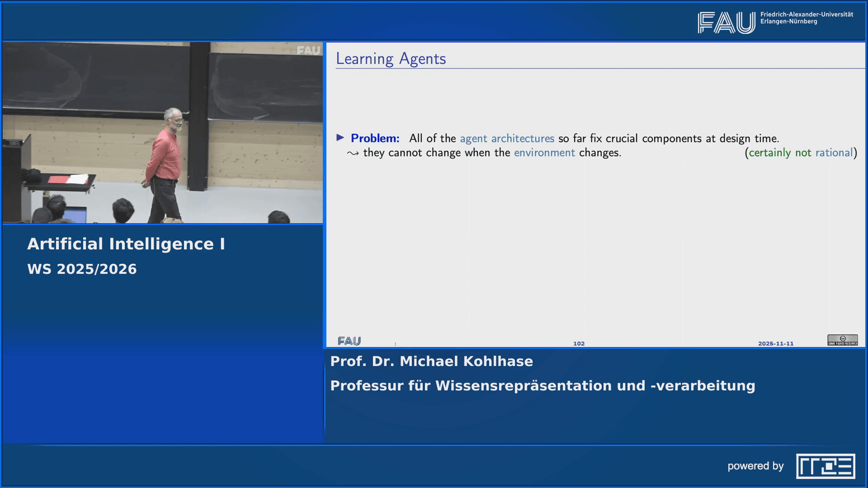Expand the 'Learning Agents' slide heading
868x488 pixels.
391,58
